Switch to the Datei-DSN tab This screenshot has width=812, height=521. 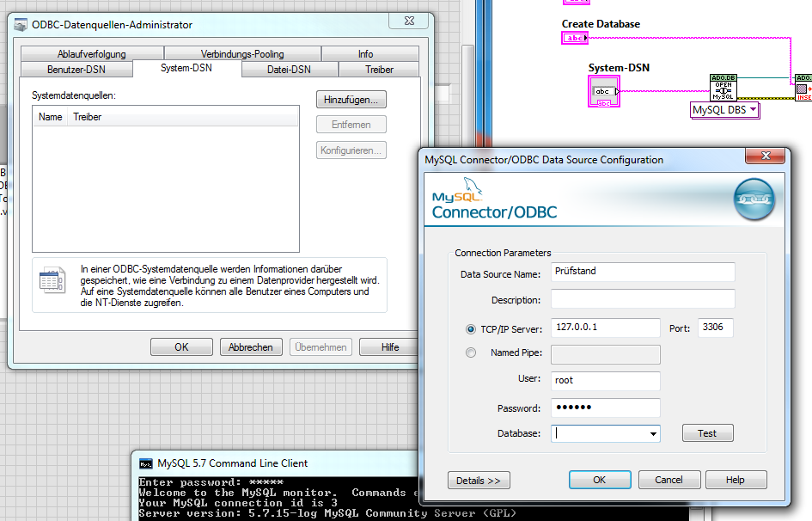[289, 70]
